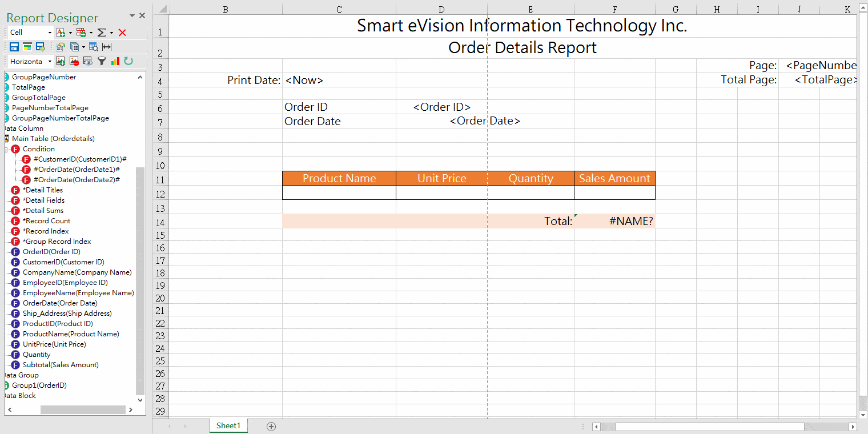The height and width of the screenshot is (434, 868).
Task: Select GroupPageNumber in the tree
Action: point(44,77)
